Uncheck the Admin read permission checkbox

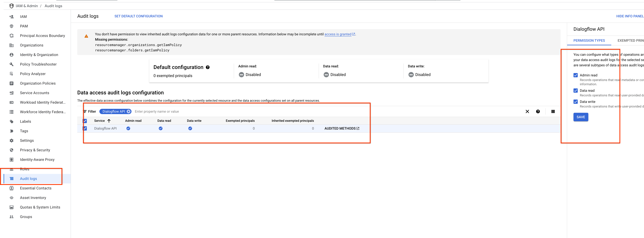point(575,75)
